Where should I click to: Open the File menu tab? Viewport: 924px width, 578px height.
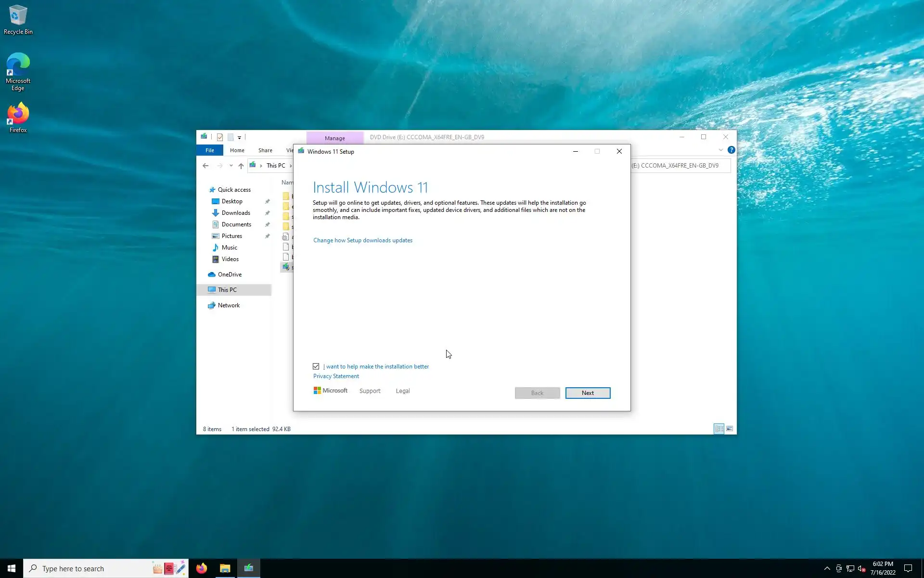(x=210, y=150)
